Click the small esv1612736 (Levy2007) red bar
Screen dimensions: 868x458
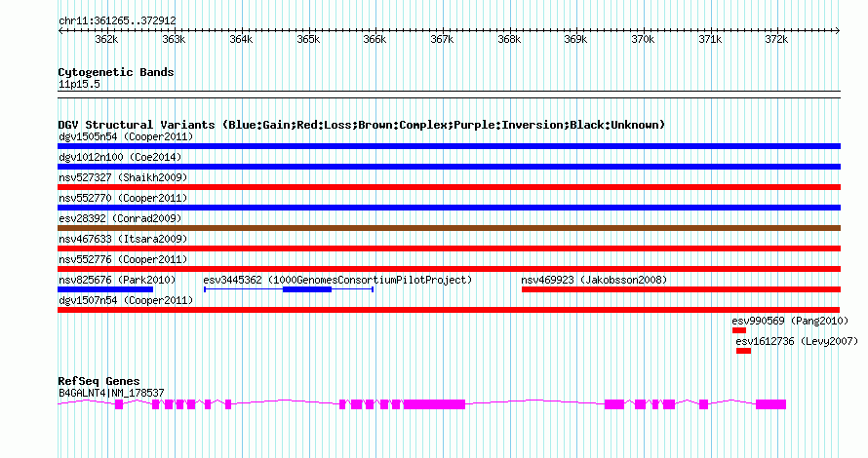pyautogui.click(x=743, y=351)
